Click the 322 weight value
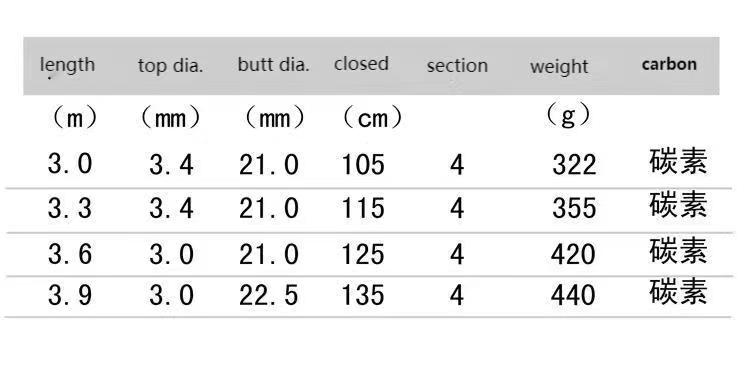Image resolution: width=750 pixels, height=367 pixels. tap(574, 165)
